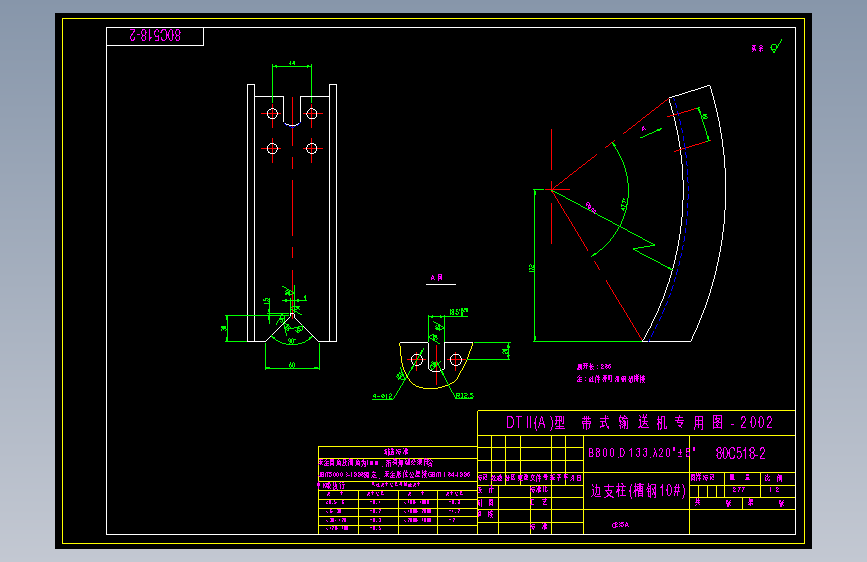Click the "工艺" cell in the title block

pos(539,502)
